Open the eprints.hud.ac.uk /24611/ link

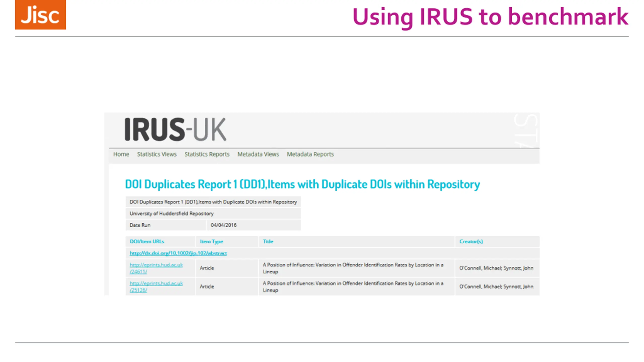(156, 268)
